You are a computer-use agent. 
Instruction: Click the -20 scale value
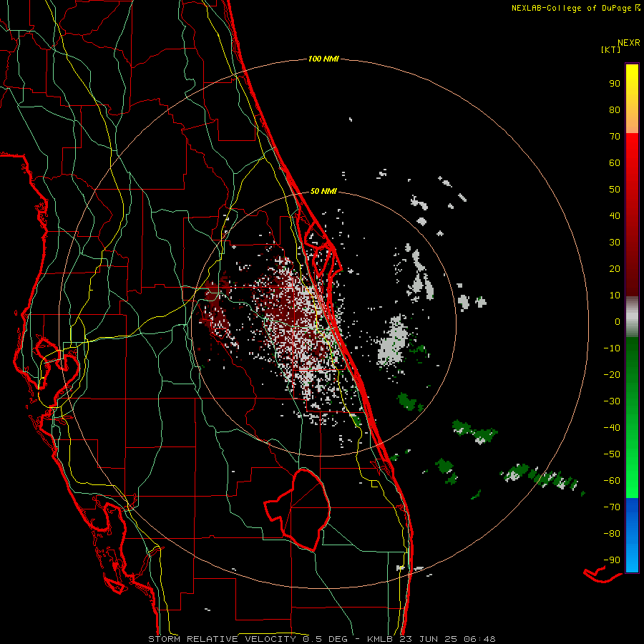pyautogui.click(x=612, y=374)
